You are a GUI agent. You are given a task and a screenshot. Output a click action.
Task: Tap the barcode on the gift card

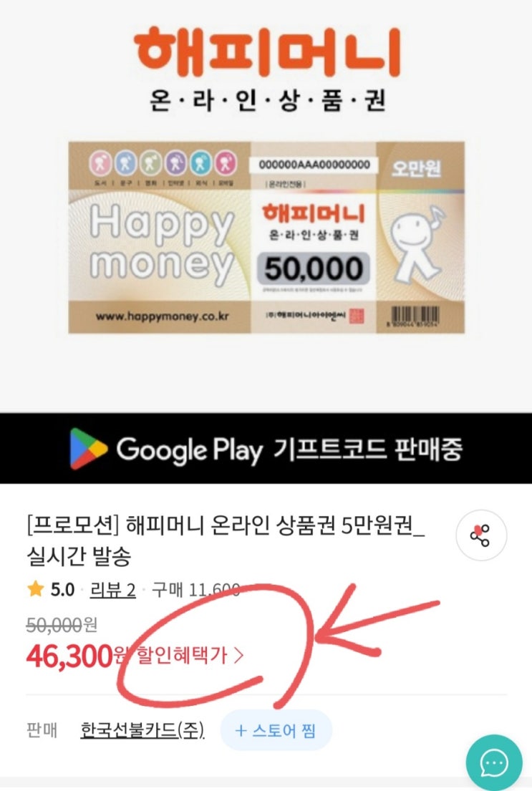point(413,317)
